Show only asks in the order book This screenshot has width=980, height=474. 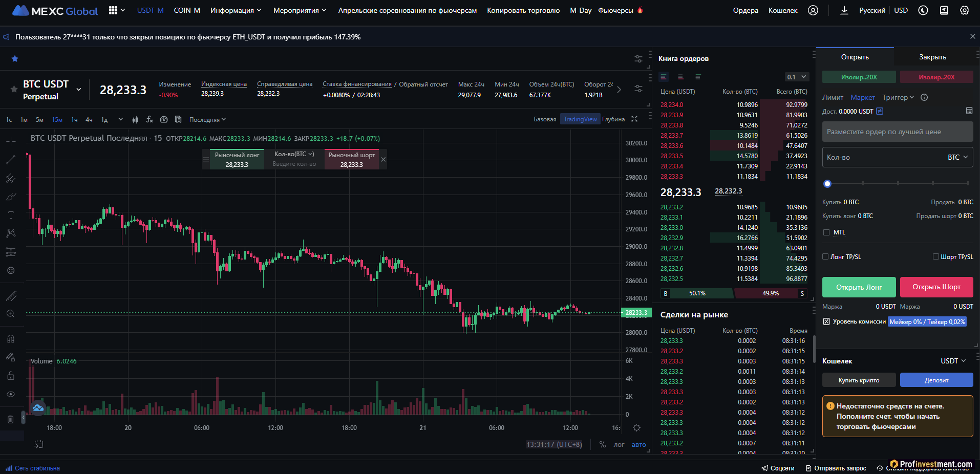[x=681, y=77]
